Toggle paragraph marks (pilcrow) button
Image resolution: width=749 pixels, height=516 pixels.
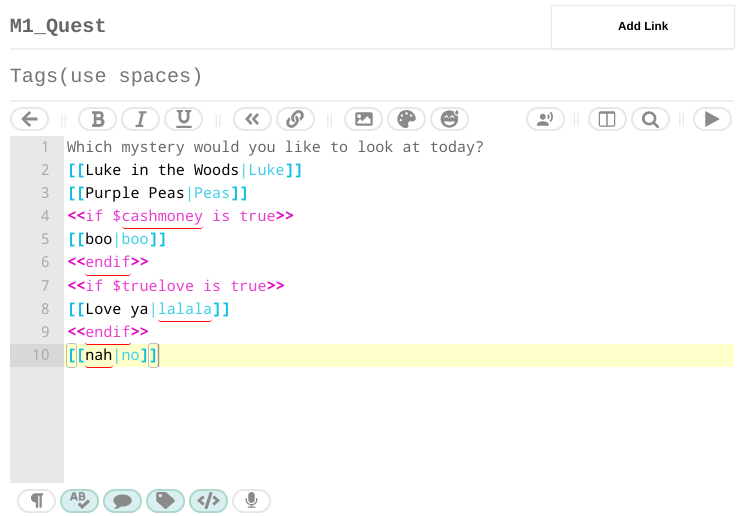click(37, 501)
